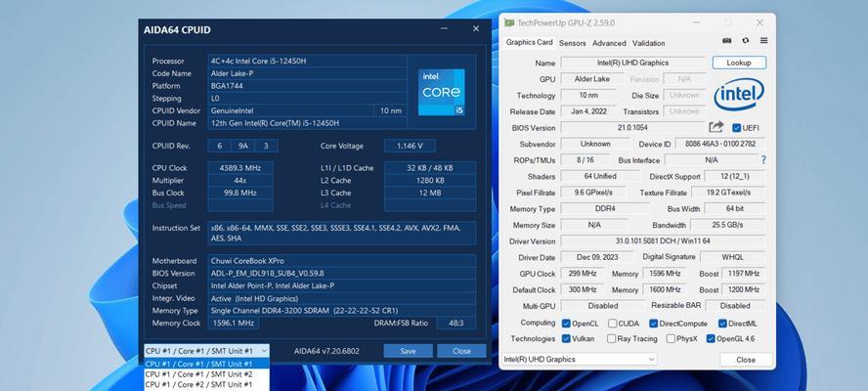Viewport: 868px width, 391px height.
Task: Click the Intel logo in GPU-Z
Action: click(x=739, y=95)
